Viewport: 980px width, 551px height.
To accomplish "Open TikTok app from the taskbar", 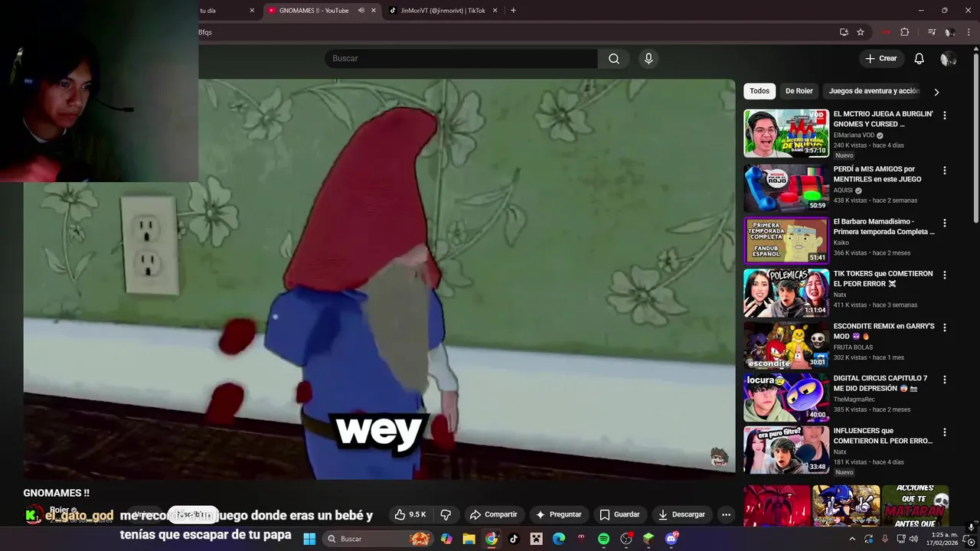I will (x=514, y=539).
